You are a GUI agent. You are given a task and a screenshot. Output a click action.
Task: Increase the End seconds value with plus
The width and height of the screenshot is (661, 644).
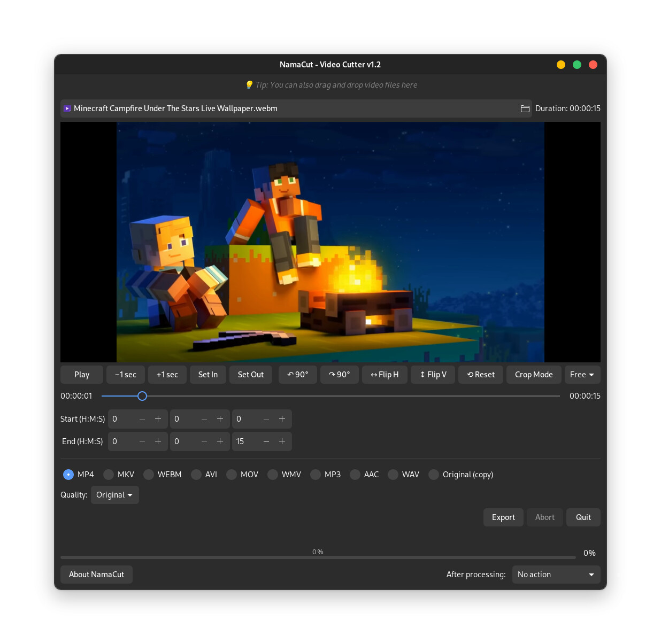[x=282, y=441]
